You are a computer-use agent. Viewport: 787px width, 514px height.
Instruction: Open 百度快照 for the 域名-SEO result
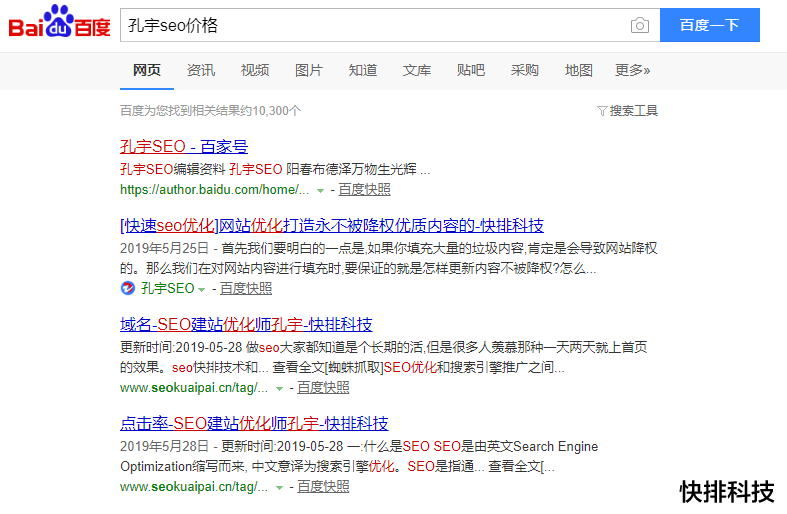(x=323, y=388)
